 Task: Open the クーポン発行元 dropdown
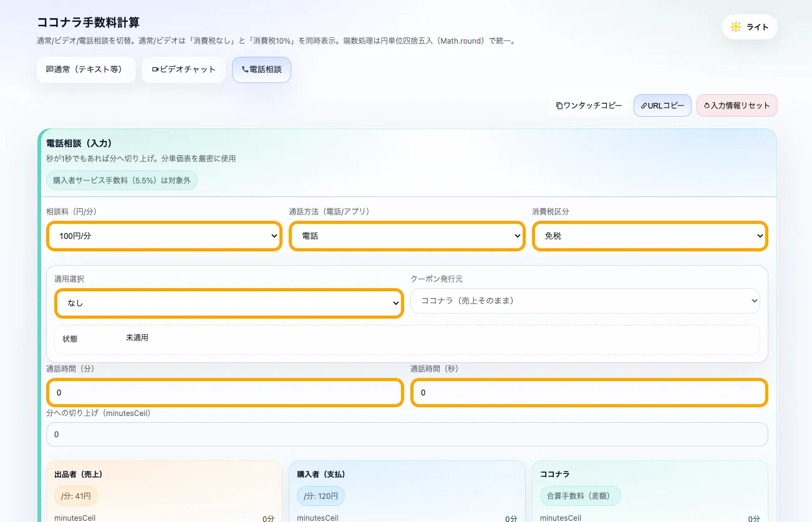click(585, 301)
